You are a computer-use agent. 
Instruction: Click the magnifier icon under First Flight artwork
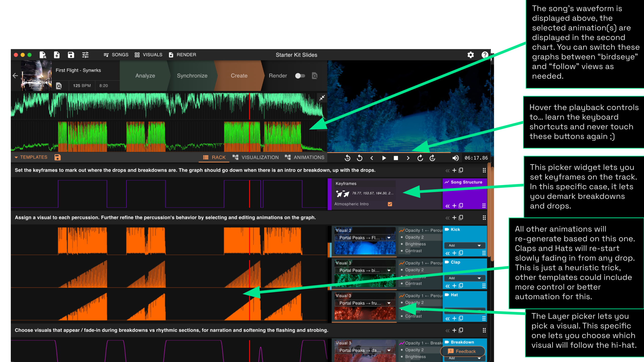(59, 86)
